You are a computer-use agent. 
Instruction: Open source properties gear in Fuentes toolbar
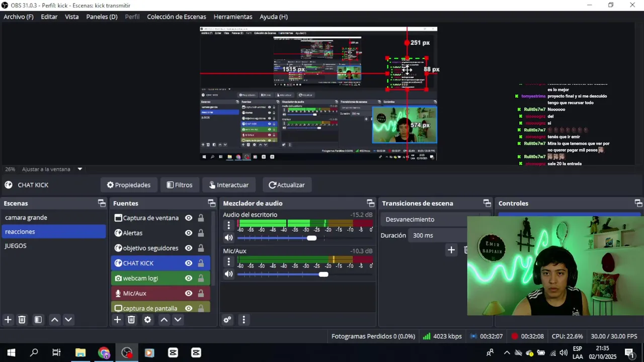click(x=147, y=320)
